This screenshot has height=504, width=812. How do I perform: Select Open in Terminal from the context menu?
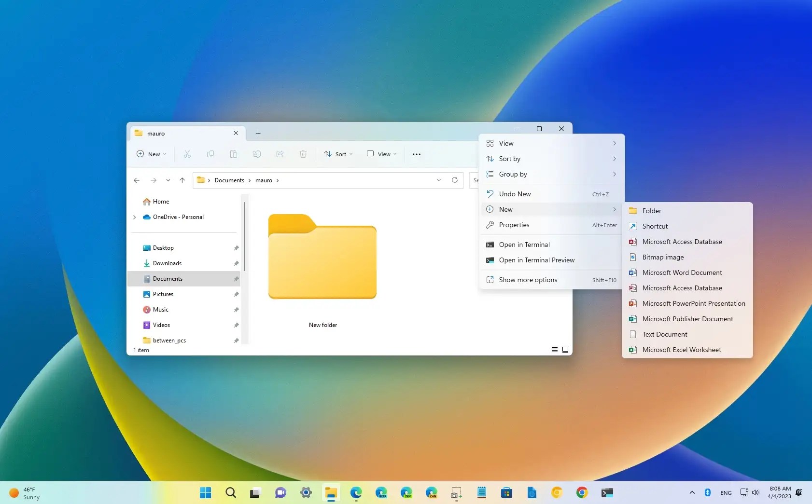[524, 245]
